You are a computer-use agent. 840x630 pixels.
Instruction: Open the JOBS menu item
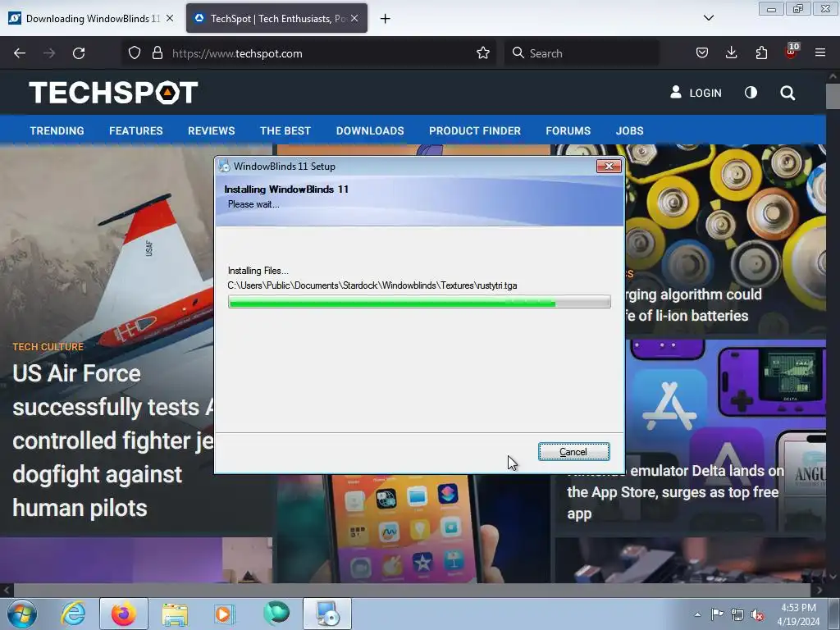(x=629, y=130)
